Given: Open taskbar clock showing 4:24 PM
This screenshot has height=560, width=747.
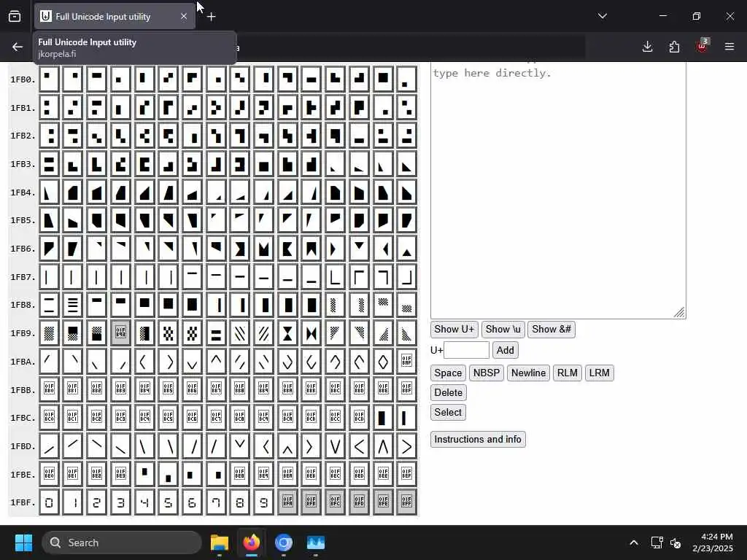Looking at the screenshot, I should 712,542.
